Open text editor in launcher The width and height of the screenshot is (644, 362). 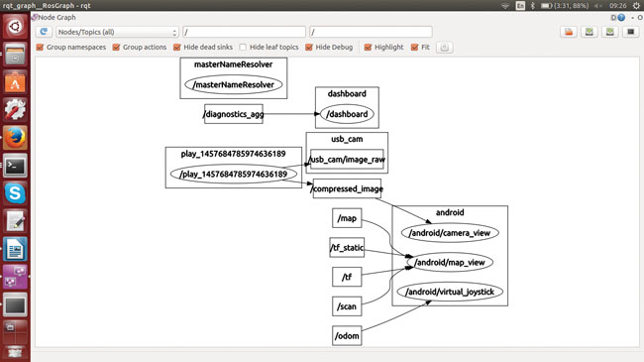tap(15, 221)
